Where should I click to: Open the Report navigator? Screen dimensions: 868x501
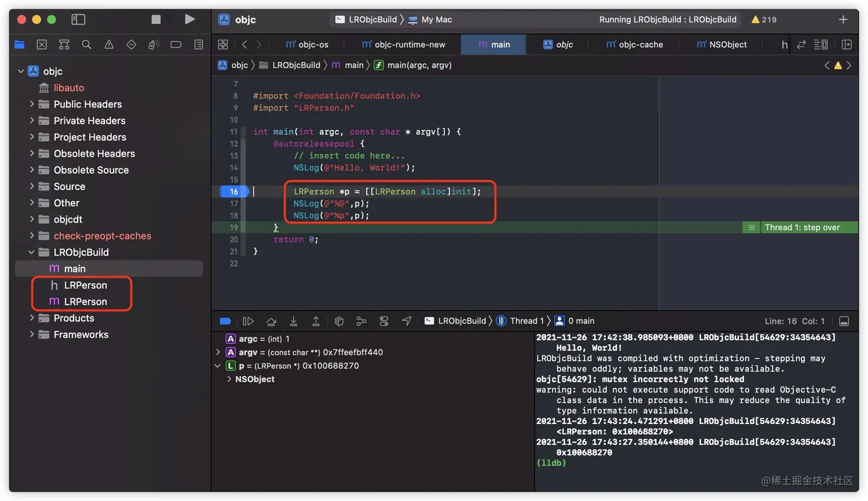coord(199,44)
